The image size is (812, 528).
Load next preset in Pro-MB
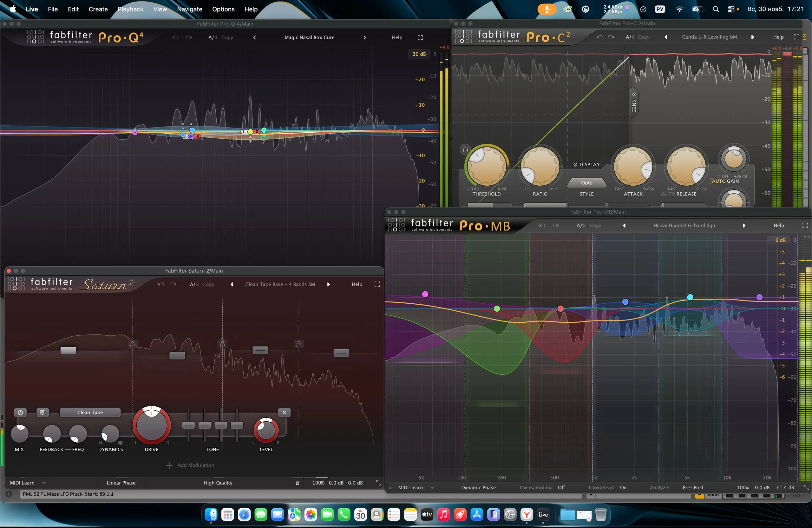(744, 225)
